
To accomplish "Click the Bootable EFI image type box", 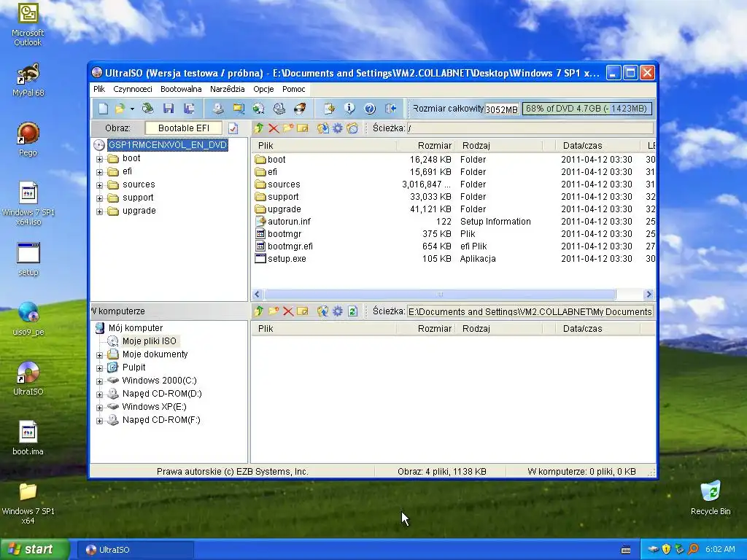I will (183, 128).
